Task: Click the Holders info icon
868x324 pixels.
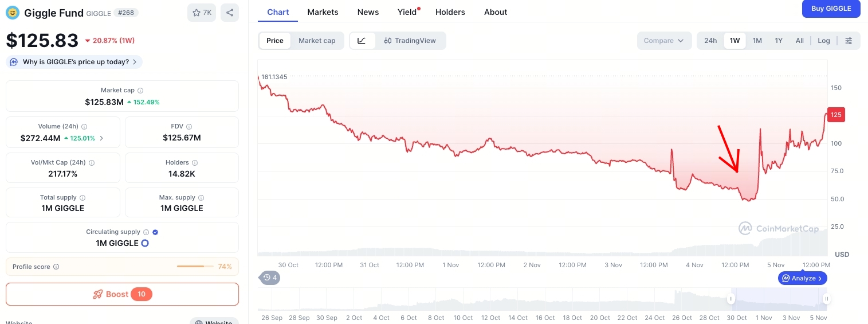Action: click(194, 163)
